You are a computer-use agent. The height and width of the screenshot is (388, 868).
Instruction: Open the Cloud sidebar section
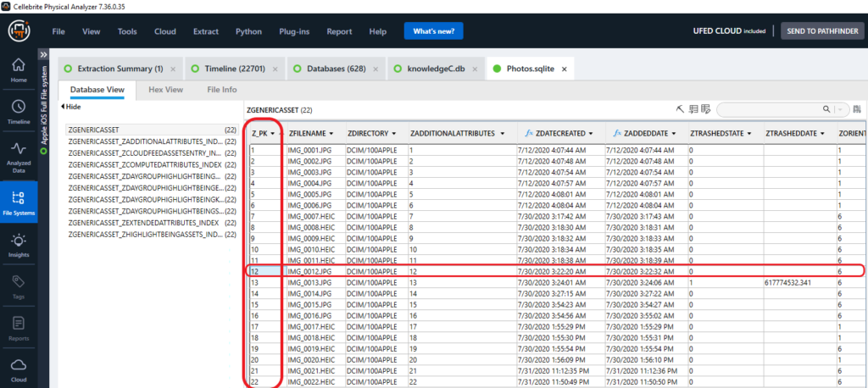(x=19, y=369)
